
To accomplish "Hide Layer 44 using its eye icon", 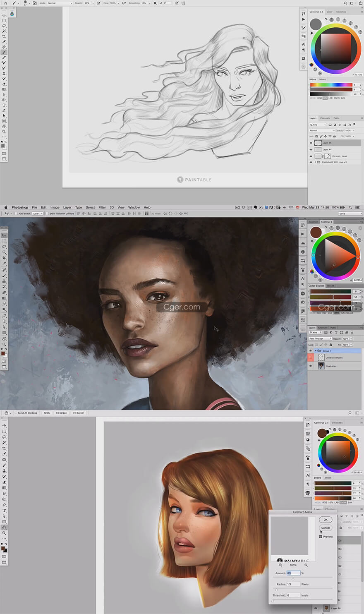I will pyautogui.click(x=311, y=149).
